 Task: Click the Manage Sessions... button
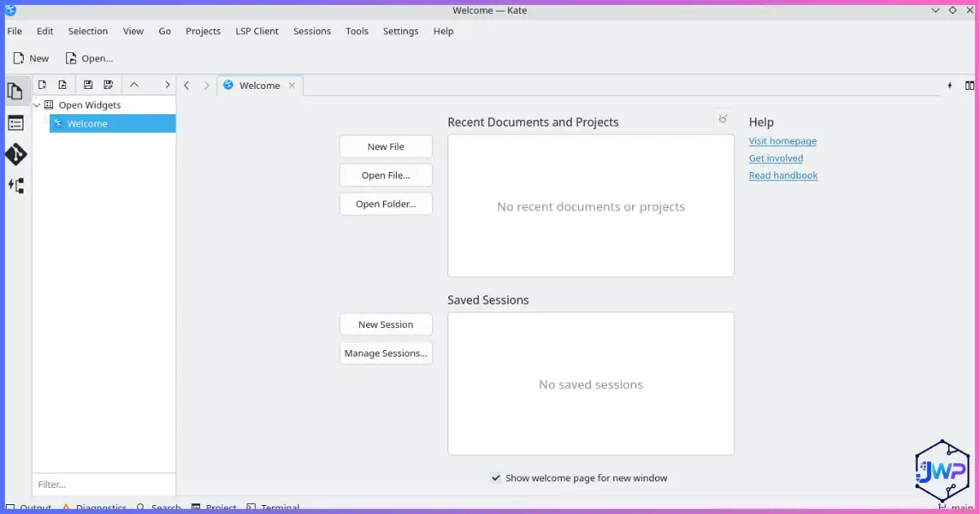tap(385, 353)
